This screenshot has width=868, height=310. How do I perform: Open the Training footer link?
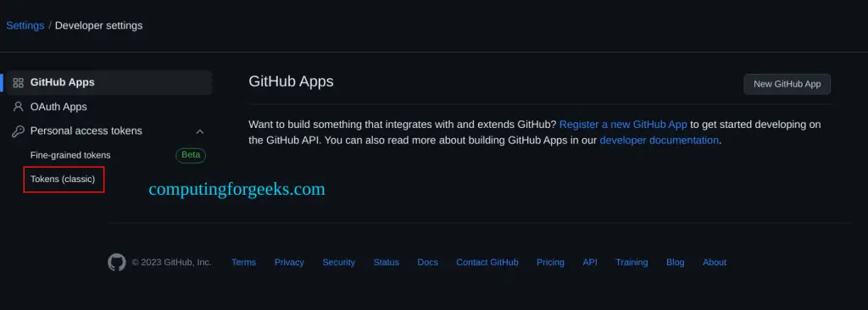632,263
